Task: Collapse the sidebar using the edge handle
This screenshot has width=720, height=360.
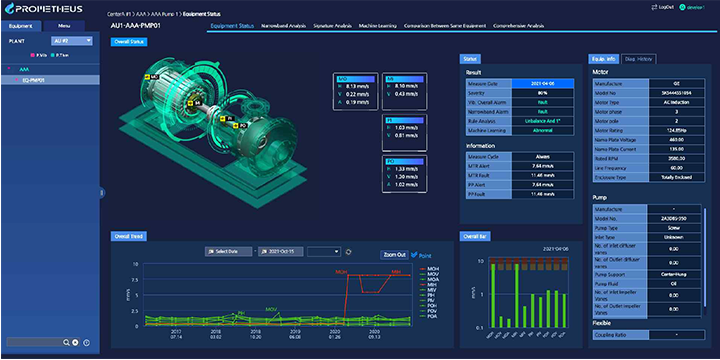Action: (102, 193)
